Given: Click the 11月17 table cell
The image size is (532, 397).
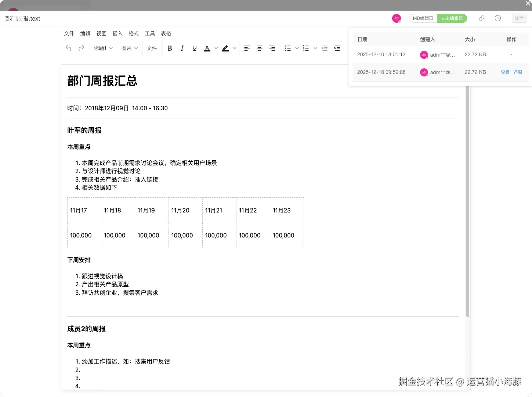Looking at the screenshot, I should pos(84,210).
